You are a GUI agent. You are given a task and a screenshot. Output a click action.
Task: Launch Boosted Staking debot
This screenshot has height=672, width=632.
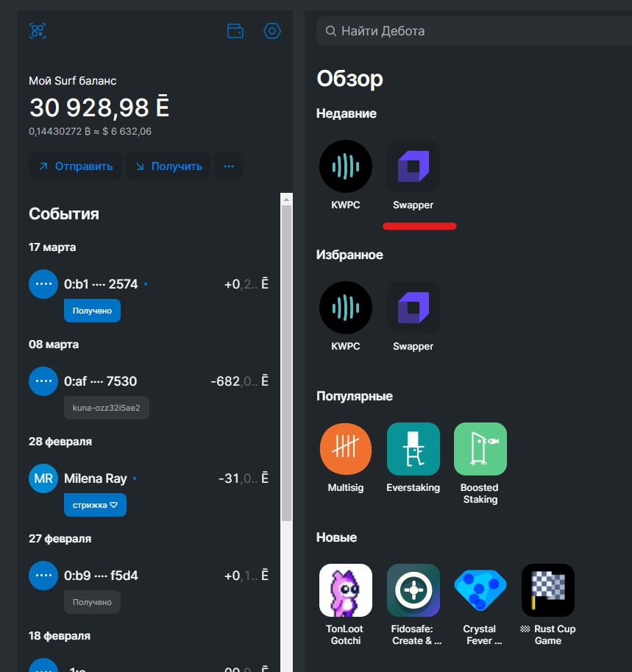[x=480, y=449]
